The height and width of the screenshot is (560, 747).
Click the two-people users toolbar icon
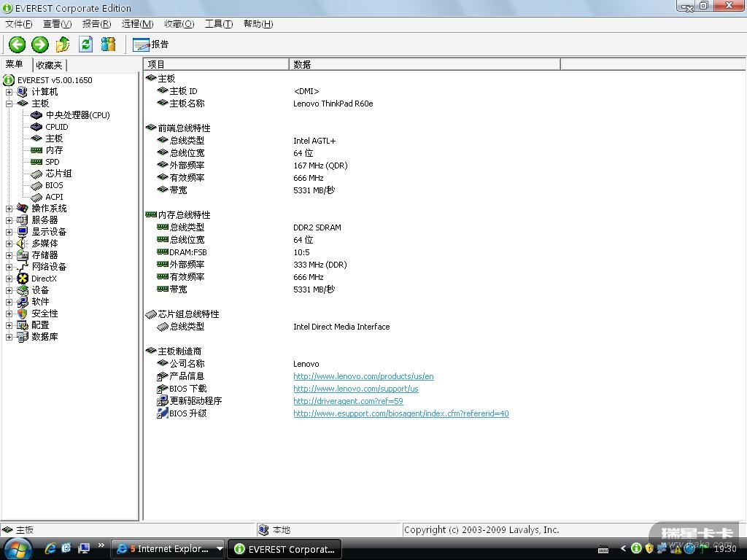point(109,44)
